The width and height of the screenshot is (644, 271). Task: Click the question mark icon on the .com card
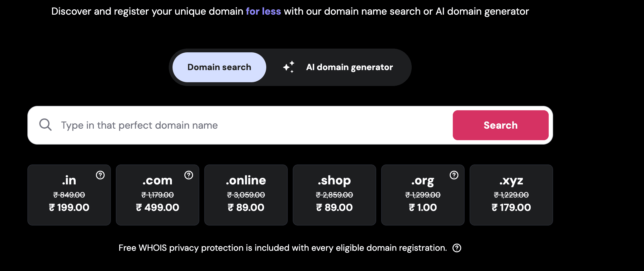point(189,175)
